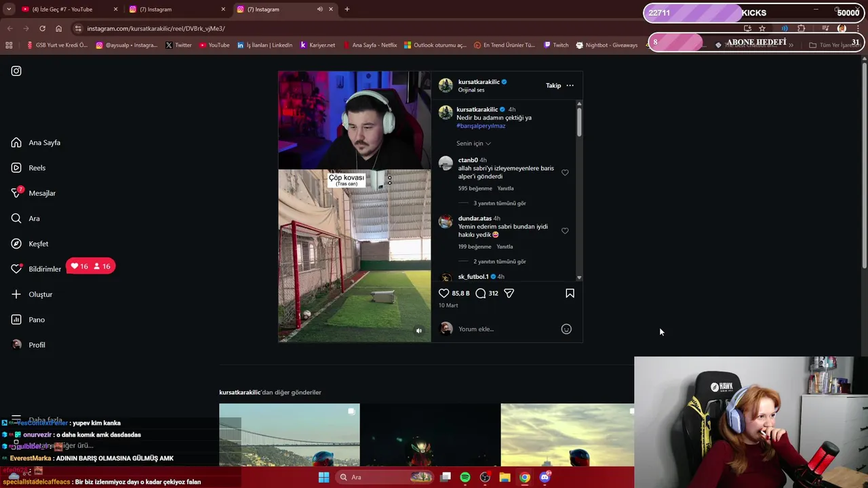This screenshot has height=488, width=868.
Task: Open sk_futbol.1 commenter profile
Action: 473,277
